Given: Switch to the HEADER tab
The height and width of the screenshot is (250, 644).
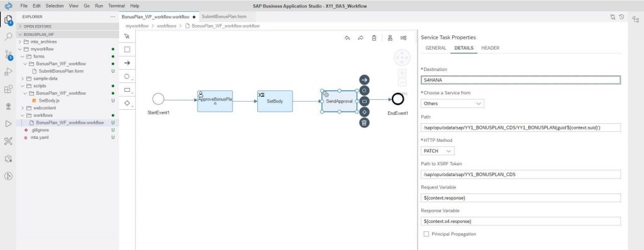Looking at the screenshot, I should pos(491,48).
